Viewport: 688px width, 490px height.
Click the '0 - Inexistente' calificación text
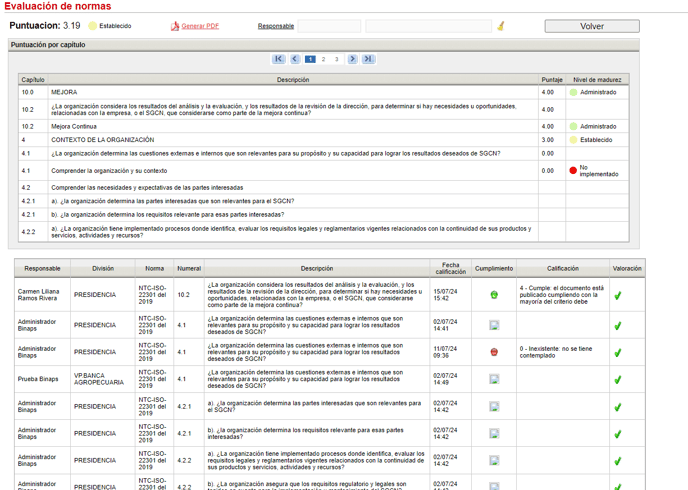(556, 352)
